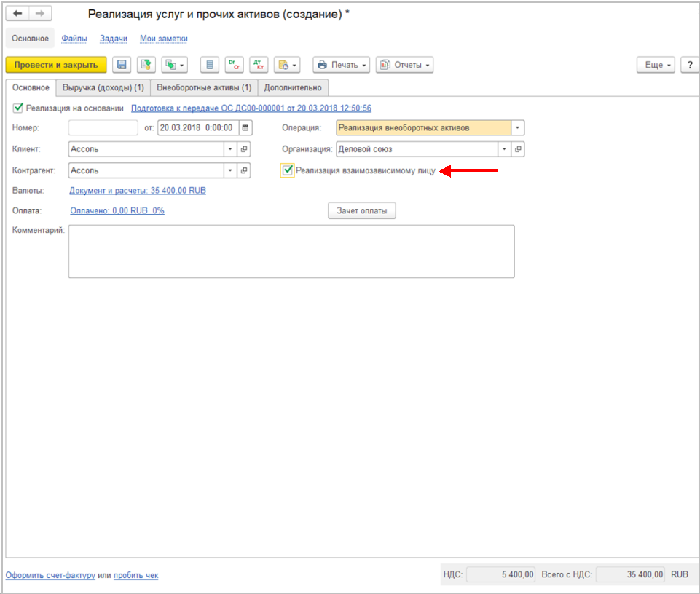Toggle Реализация взаимозависимому лицу checkbox
Screen dimensions: 700x594
tap(288, 170)
